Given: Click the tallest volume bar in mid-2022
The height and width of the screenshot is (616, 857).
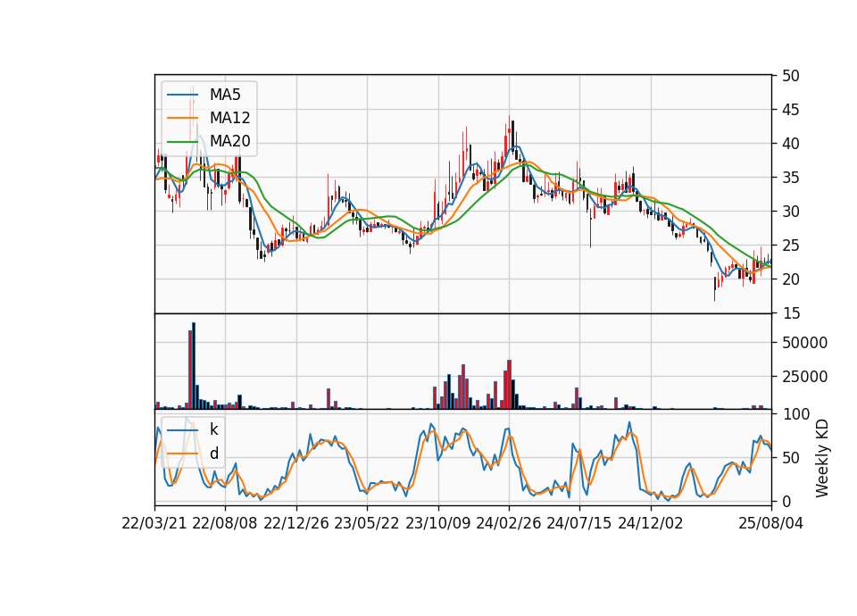Looking at the screenshot, I should (194, 366).
